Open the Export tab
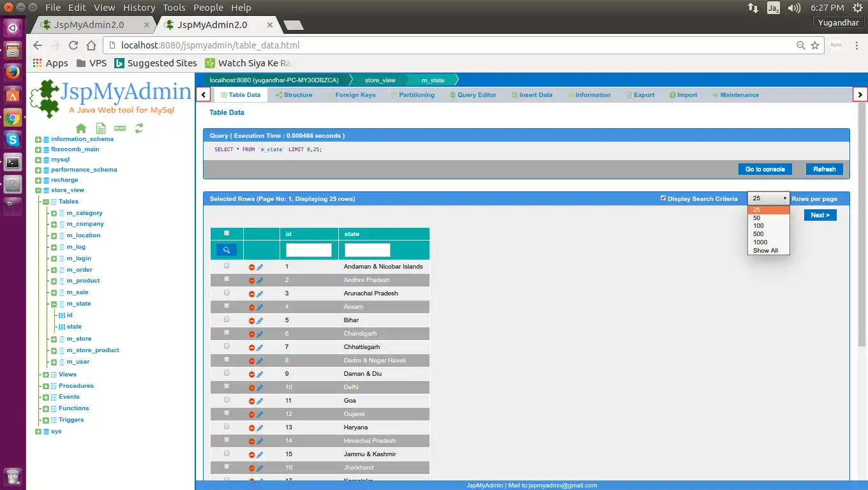868x490 pixels. tap(640, 95)
